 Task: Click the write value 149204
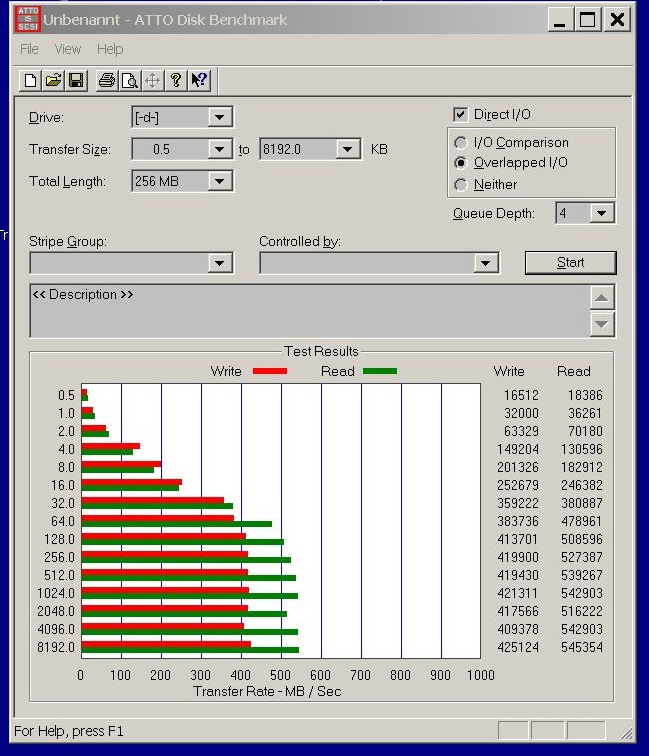pos(518,449)
